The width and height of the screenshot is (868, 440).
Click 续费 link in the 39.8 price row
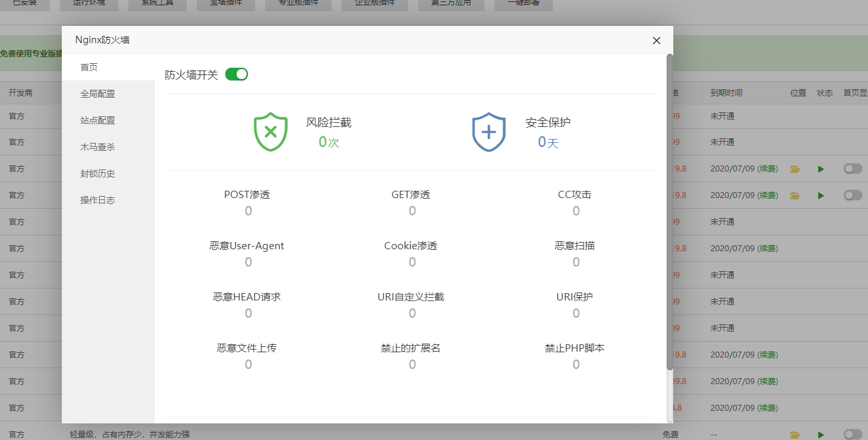coord(768,382)
